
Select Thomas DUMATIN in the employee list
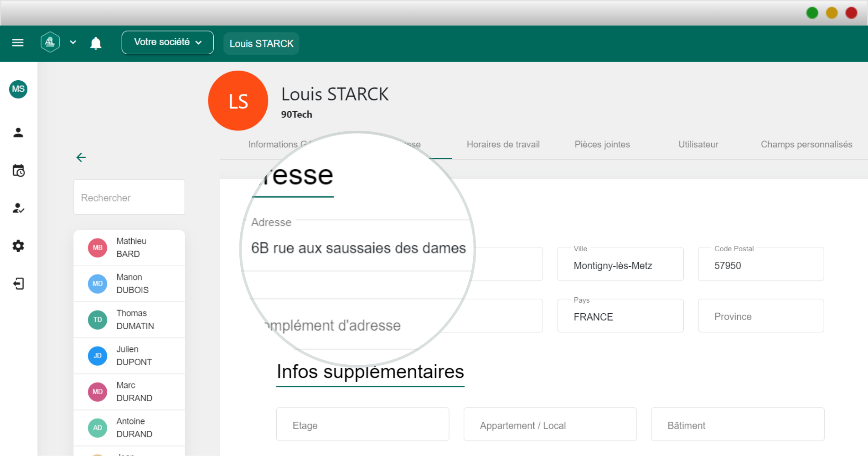[129, 320]
